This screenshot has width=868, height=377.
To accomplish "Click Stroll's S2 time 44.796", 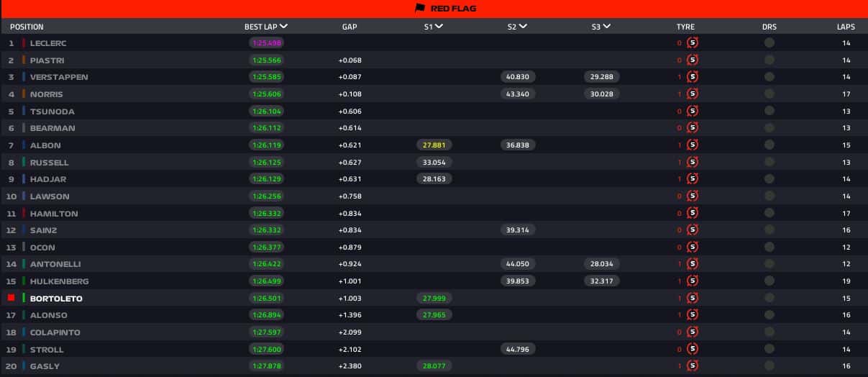I will click(518, 350).
